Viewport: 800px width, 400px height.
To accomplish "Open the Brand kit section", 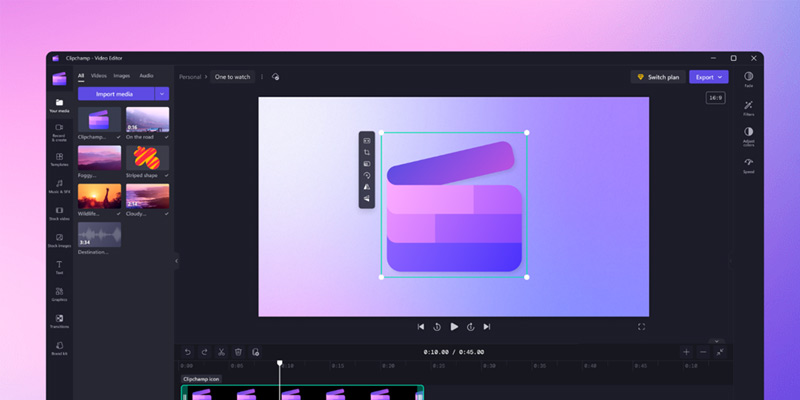I will 59,348.
